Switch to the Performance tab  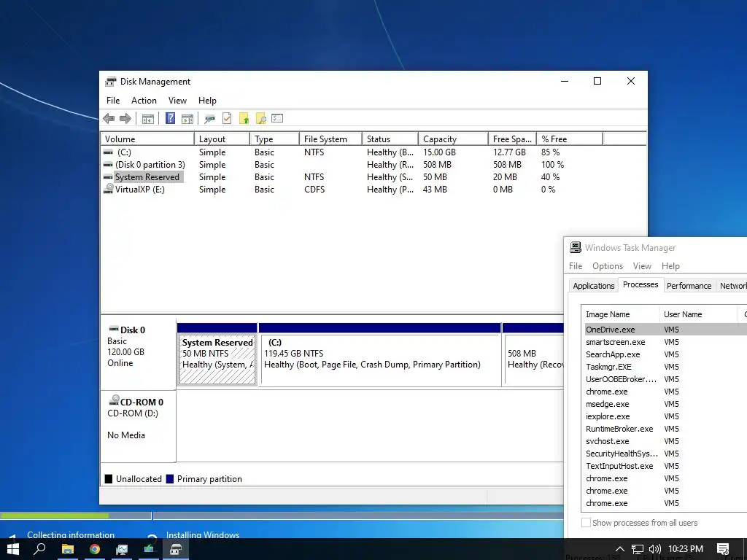point(689,286)
